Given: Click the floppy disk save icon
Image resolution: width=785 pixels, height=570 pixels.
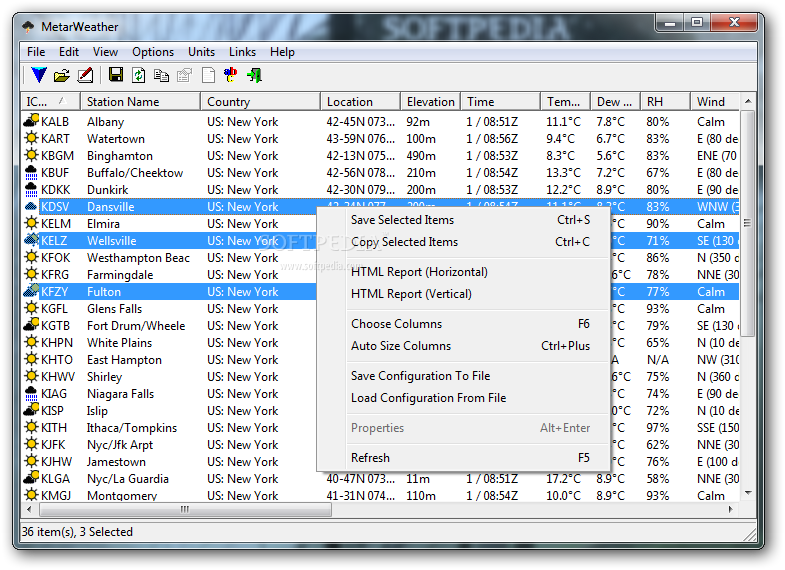Looking at the screenshot, I should [116, 76].
